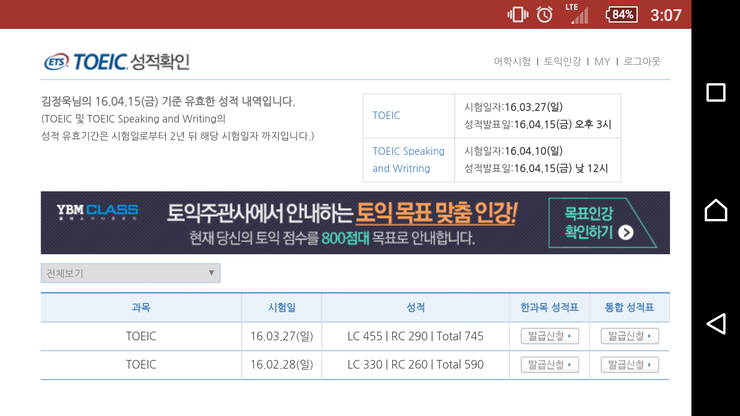Tap the 84% battery indicator
The height and width of the screenshot is (416, 740).
[x=622, y=15]
